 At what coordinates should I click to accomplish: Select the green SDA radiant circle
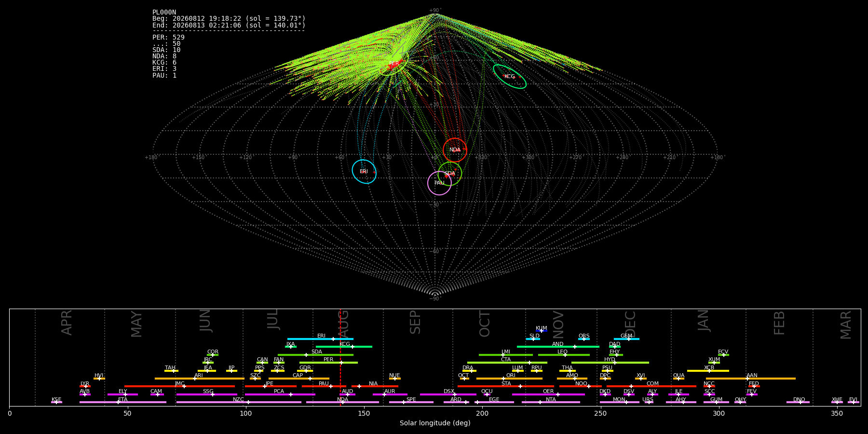[450, 174]
